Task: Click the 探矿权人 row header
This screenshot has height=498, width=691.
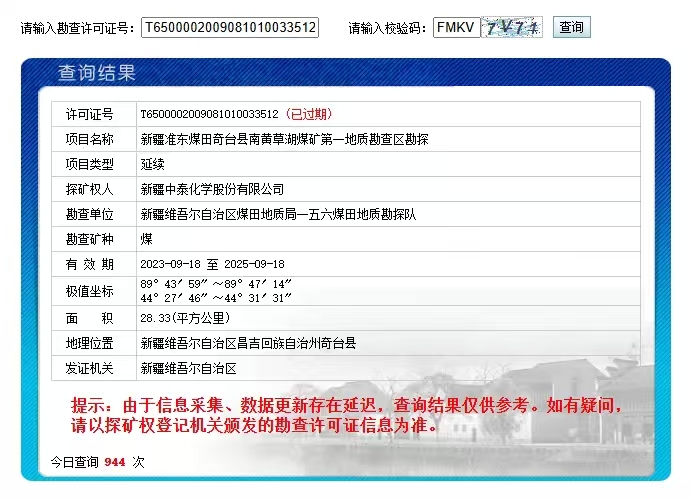Action: pos(89,190)
